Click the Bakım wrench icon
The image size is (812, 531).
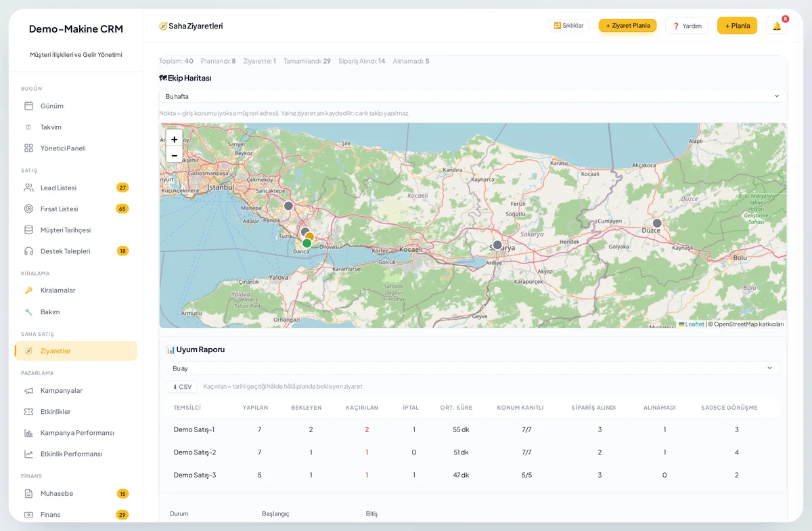point(28,312)
